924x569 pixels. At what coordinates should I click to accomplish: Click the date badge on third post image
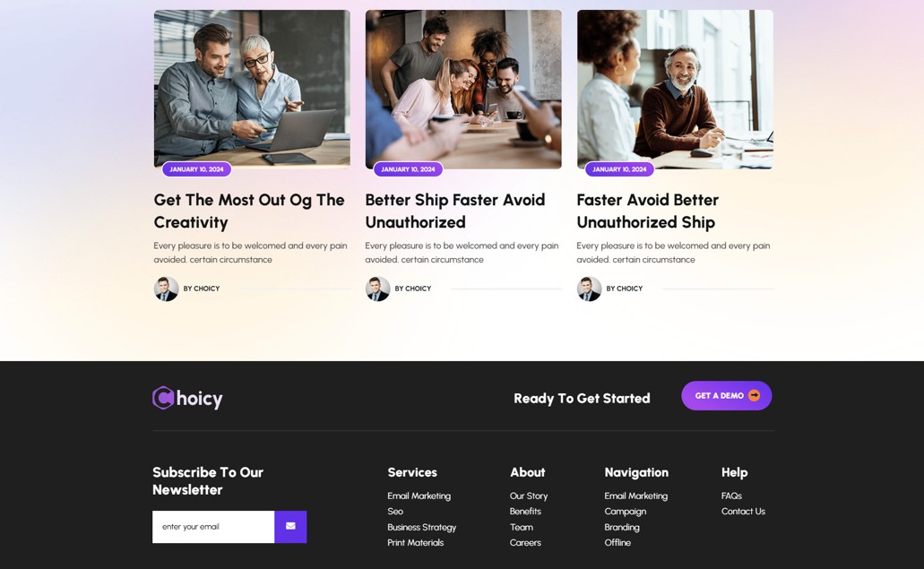pyautogui.click(x=619, y=169)
